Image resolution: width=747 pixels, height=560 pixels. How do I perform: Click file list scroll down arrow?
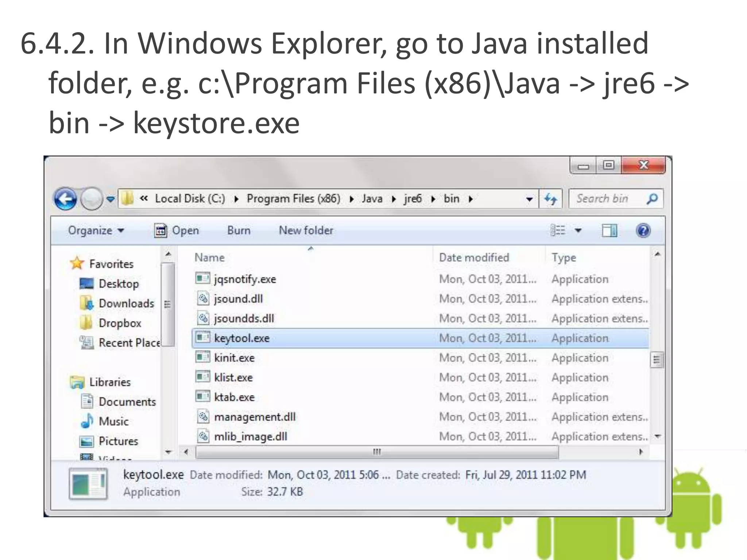(658, 436)
